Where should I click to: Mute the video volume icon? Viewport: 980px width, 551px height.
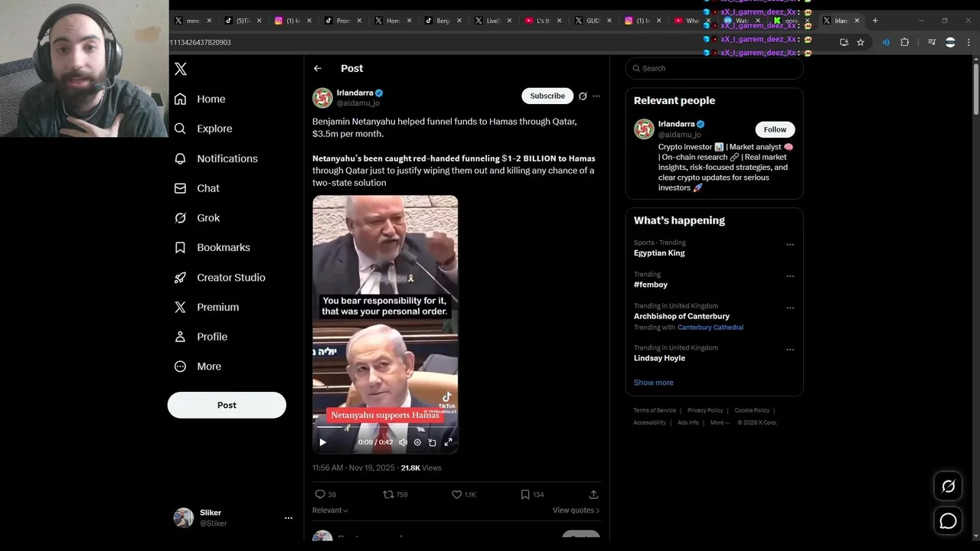coord(403,442)
